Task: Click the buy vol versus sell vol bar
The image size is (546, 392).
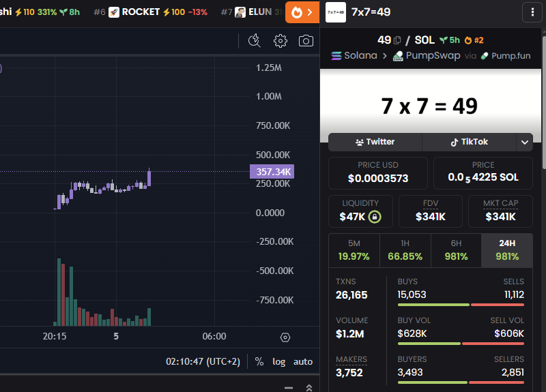Action: point(461,344)
